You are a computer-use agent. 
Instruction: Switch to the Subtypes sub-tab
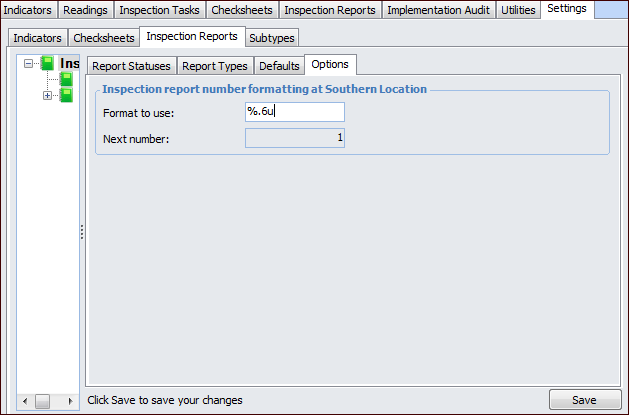click(272, 38)
